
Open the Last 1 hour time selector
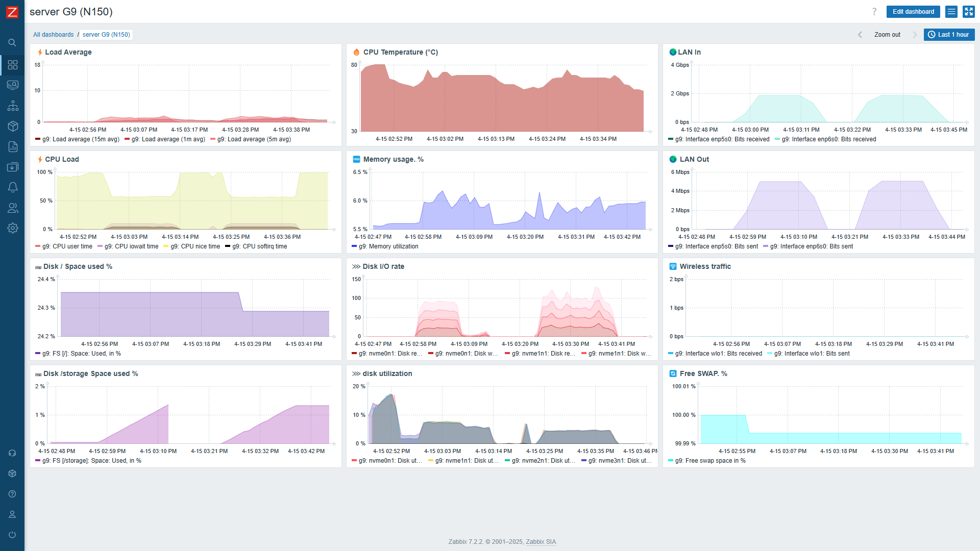coord(948,35)
